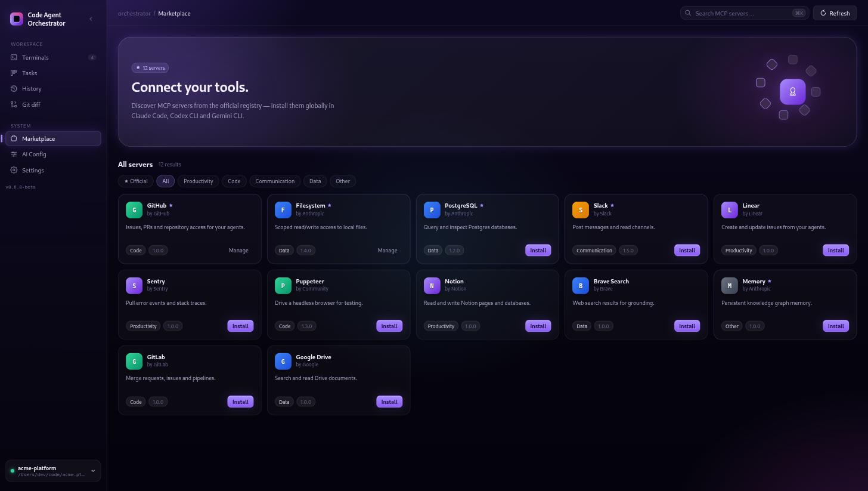The width and height of the screenshot is (868, 491).
Task: Click the GitLab server icon
Action: click(x=134, y=361)
